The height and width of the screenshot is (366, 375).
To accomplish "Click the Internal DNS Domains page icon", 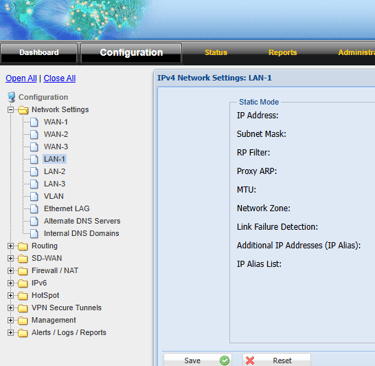I will (x=34, y=233).
